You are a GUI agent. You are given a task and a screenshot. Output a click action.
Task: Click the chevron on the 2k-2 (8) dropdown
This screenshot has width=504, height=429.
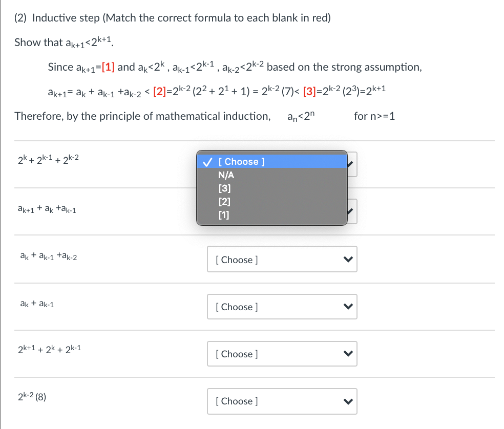point(349,401)
